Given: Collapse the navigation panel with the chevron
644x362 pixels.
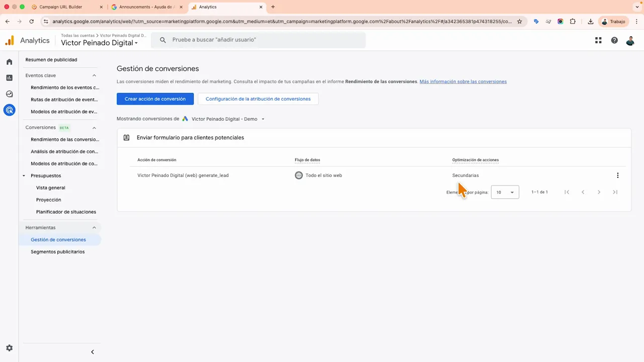Looking at the screenshot, I should 93,352.
